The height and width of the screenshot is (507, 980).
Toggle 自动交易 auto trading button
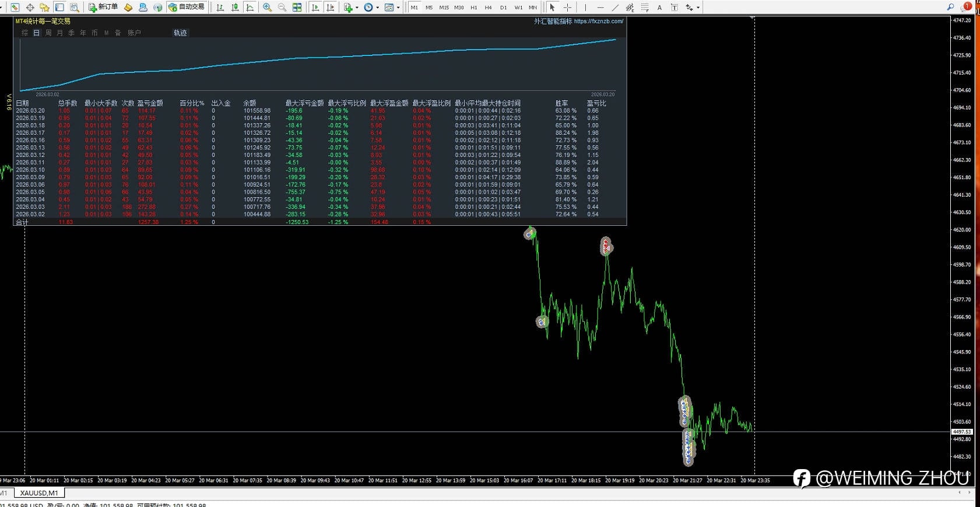click(x=187, y=7)
